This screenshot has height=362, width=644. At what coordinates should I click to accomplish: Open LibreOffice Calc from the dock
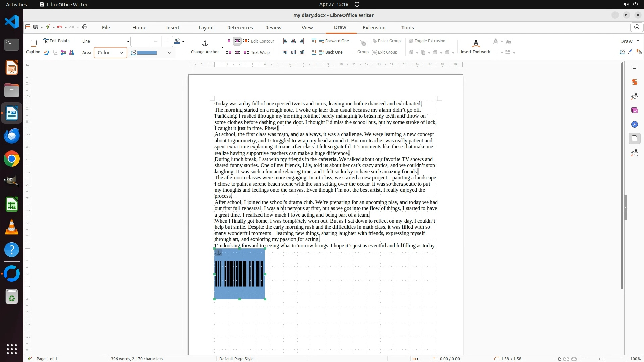[x=12, y=204]
